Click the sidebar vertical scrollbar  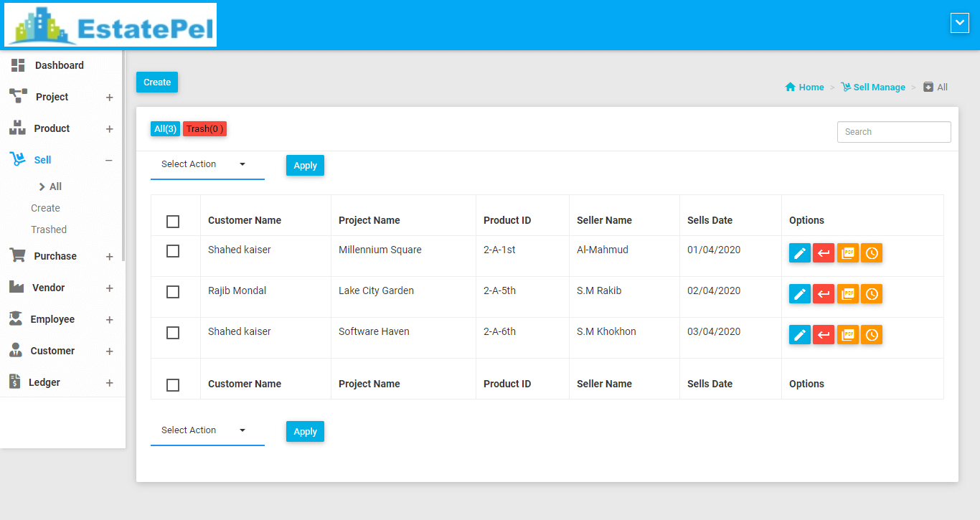pos(123,155)
